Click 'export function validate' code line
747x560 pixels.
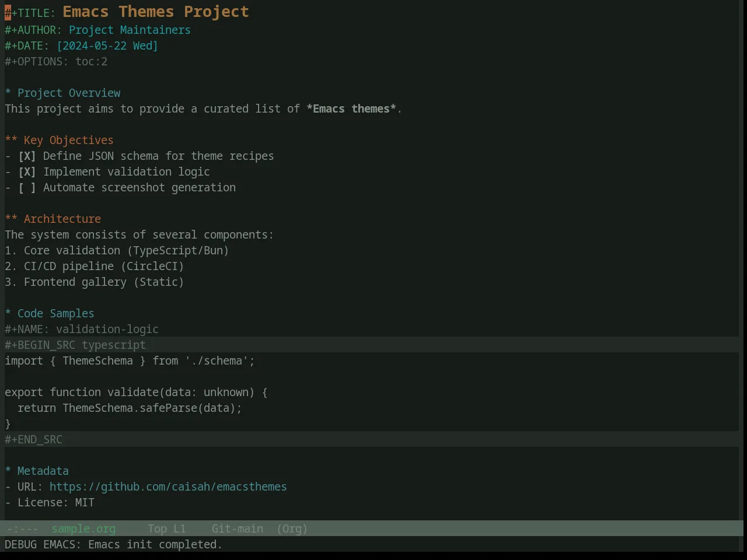136,393
